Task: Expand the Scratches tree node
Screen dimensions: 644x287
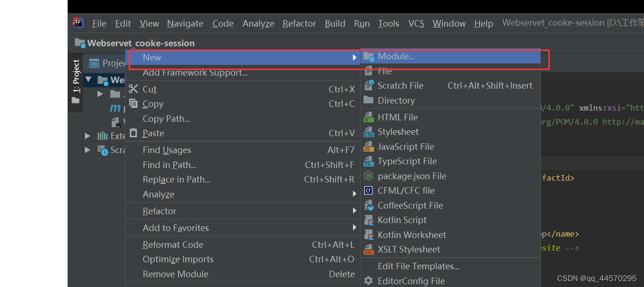Action: pyautogui.click(x=88, y=150)
